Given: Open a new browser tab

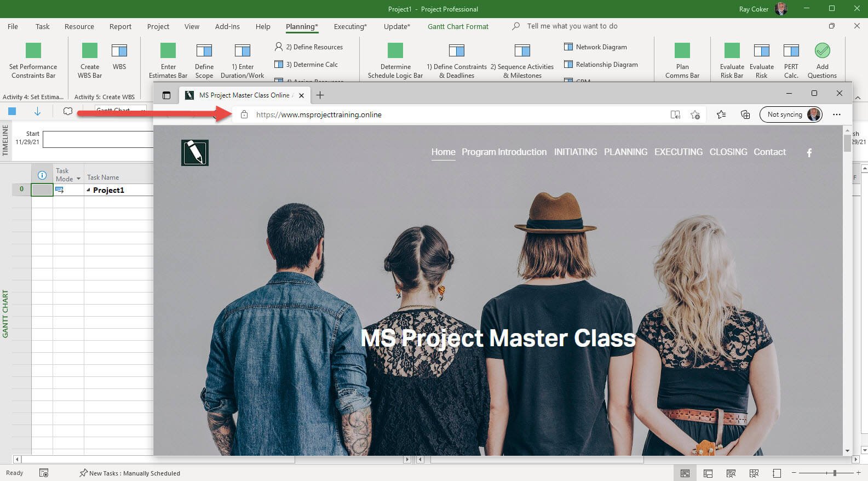Looking at the screenshot, I should click(x=320, y=95).
